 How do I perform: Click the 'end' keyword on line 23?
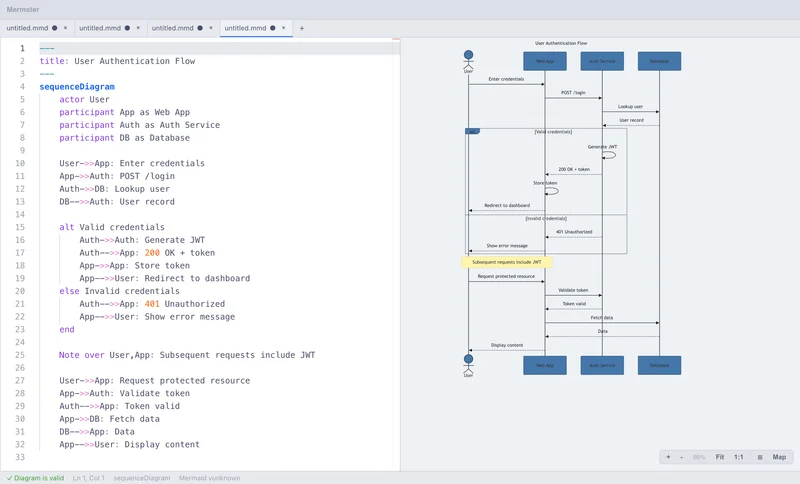(67, 329)
